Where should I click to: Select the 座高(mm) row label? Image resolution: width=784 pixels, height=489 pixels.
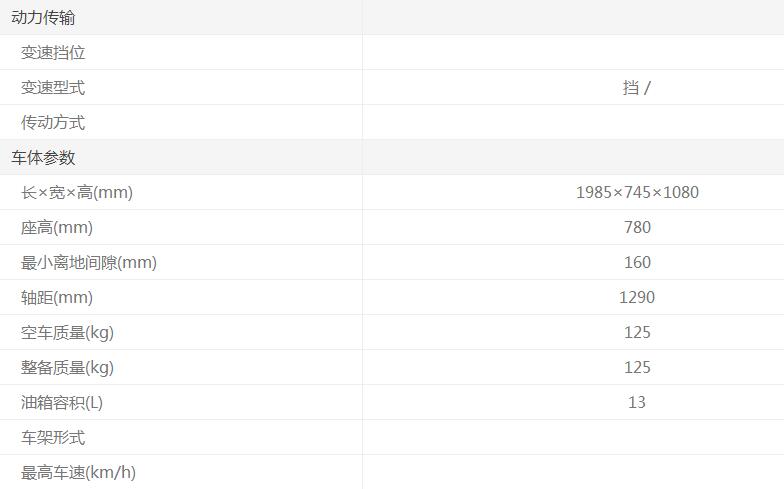tap(57, 228)
